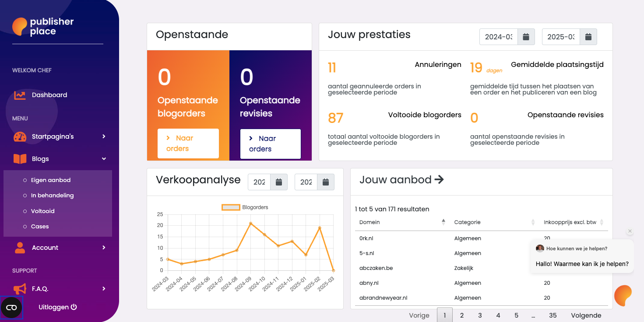Go to Dashboard menu item

click(x=49, y=95)
